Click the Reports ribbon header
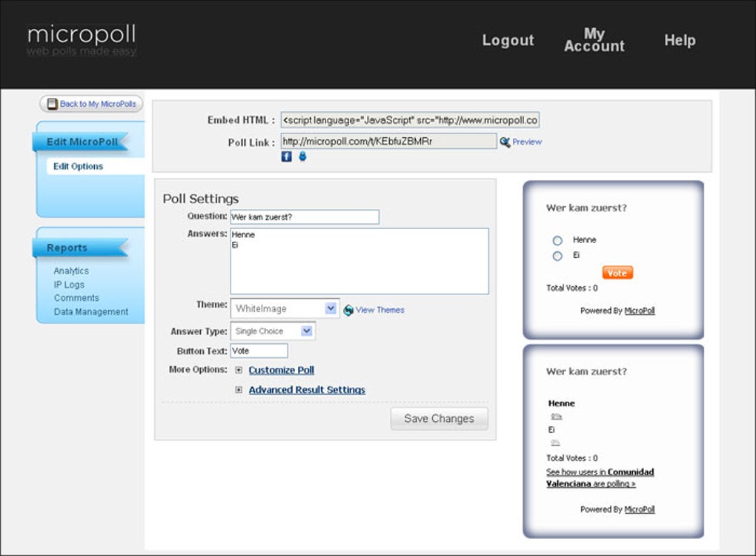The image size is (756, 556). point(81,248)
